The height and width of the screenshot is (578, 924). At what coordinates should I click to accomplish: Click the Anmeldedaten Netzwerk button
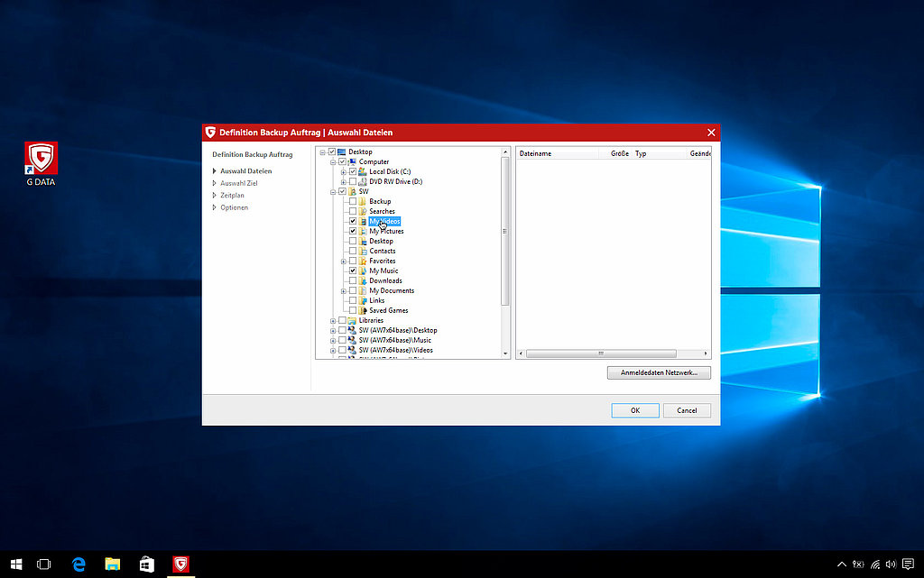(x=659, y=372)
